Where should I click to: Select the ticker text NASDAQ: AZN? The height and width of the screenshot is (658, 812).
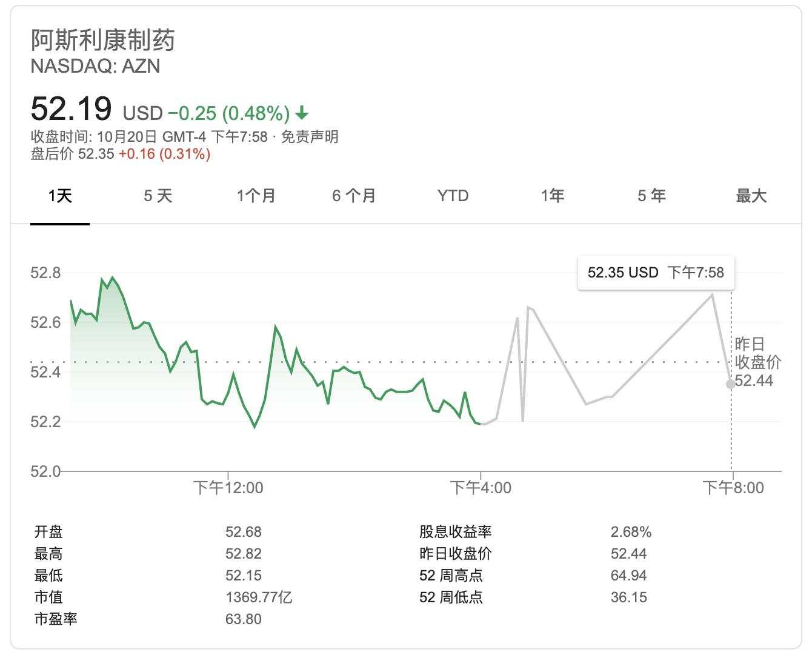click(95, 66)
